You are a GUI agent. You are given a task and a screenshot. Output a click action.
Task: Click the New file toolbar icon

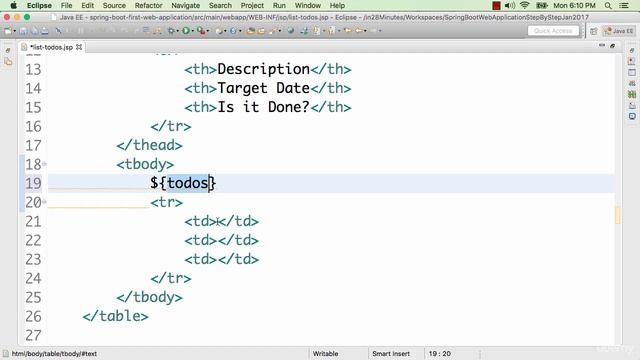tap(8, 31)
